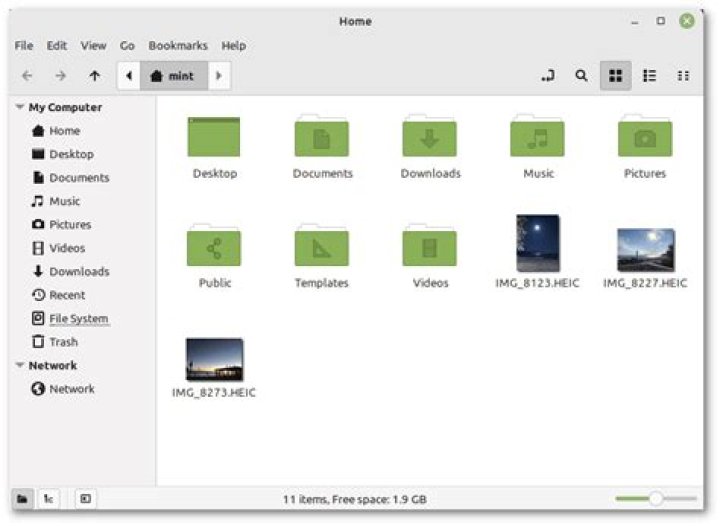
Task: Open Trash in the sidebar
Action: 55,342
